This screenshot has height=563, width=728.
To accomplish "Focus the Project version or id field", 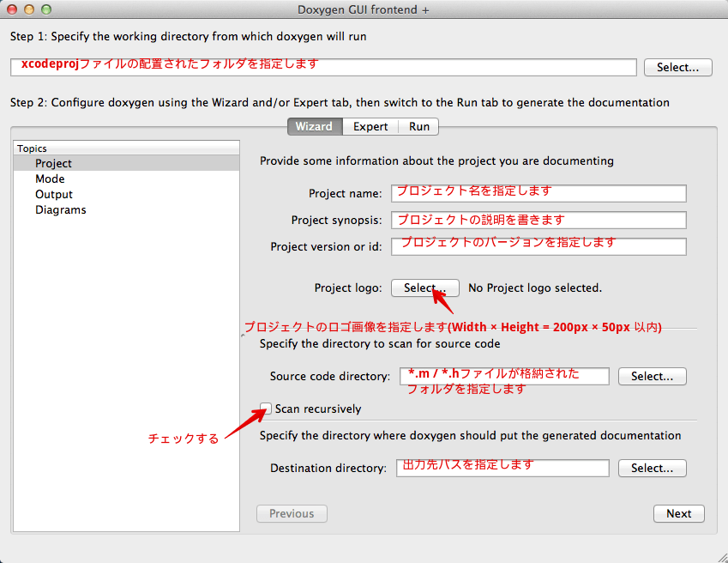I will (x=537, y=246).
